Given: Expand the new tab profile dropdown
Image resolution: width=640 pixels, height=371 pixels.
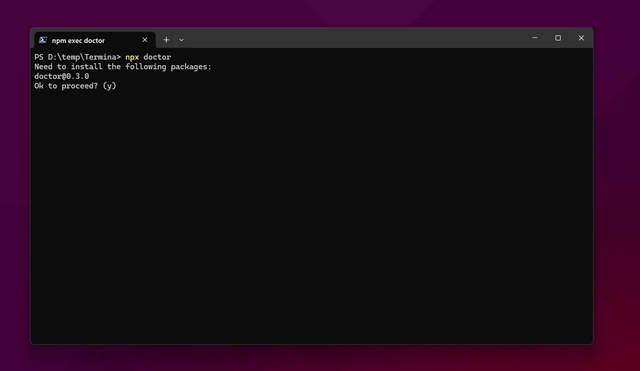Looking at the screenshot, I should click(181, 40).
